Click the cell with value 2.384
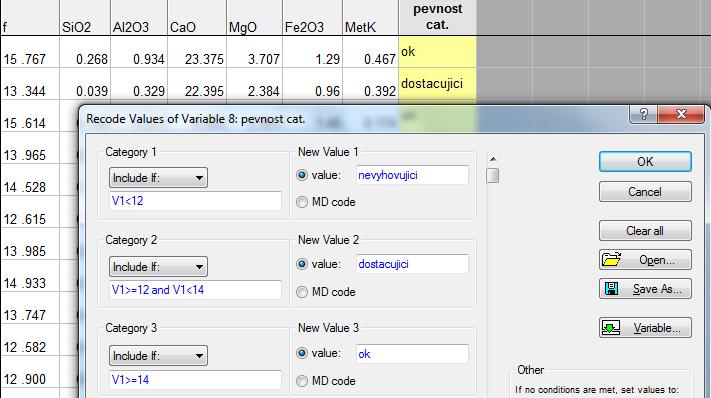 (254, 84)
